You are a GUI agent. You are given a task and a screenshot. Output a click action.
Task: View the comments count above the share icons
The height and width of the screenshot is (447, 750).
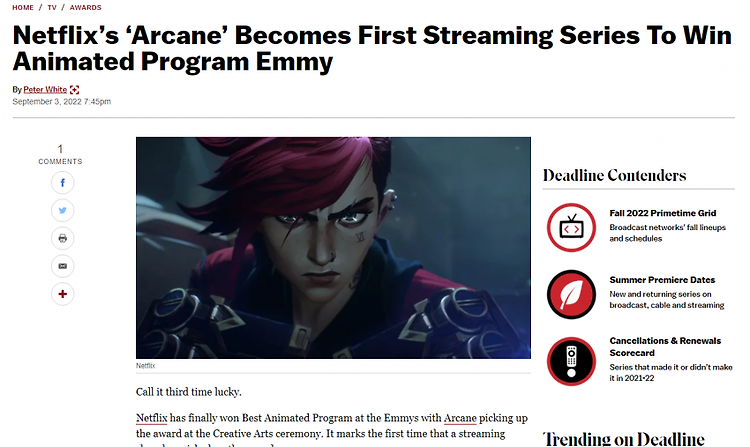tap(60, 154)
